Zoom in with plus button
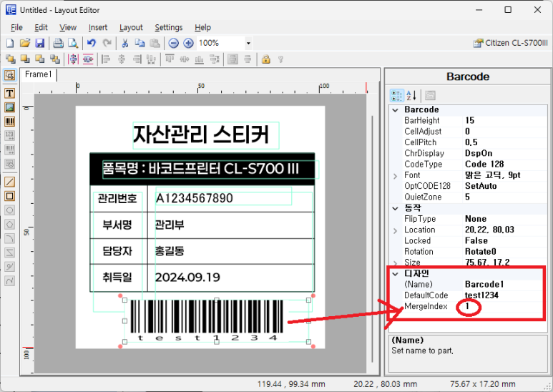 click(188, 44)
